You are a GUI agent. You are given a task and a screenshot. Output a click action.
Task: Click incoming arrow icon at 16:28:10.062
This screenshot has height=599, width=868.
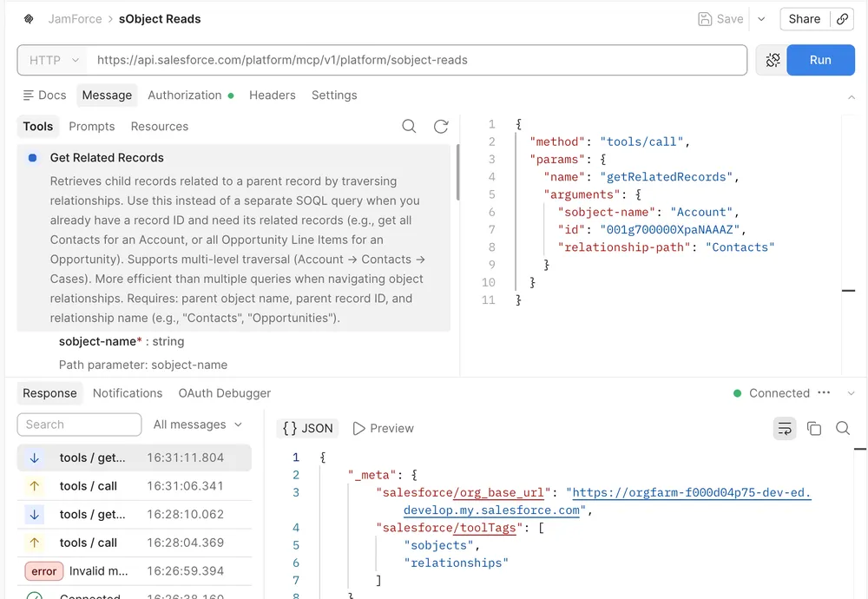coord(35,514)
